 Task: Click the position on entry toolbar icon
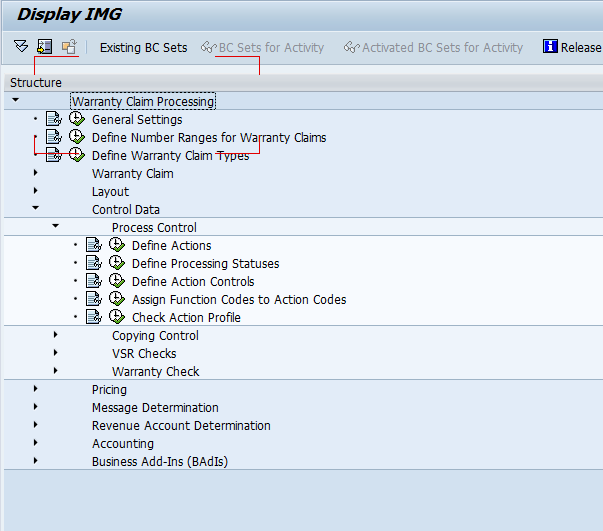click(45, 47)
